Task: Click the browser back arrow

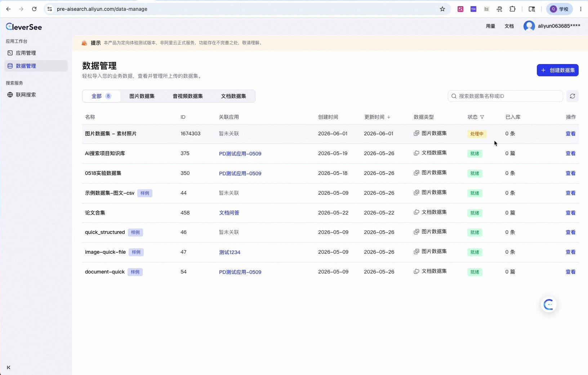Action: pos(8,9)
